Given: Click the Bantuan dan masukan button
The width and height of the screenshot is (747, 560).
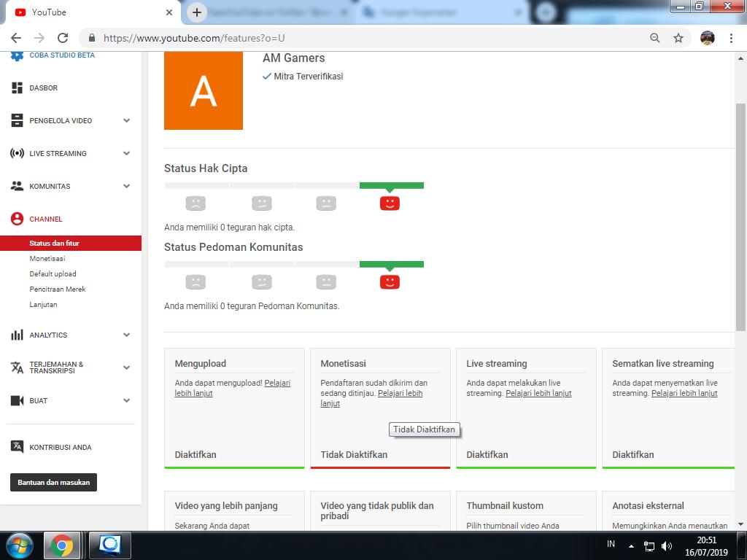Looking at the screenshot, I should (54, 483).
